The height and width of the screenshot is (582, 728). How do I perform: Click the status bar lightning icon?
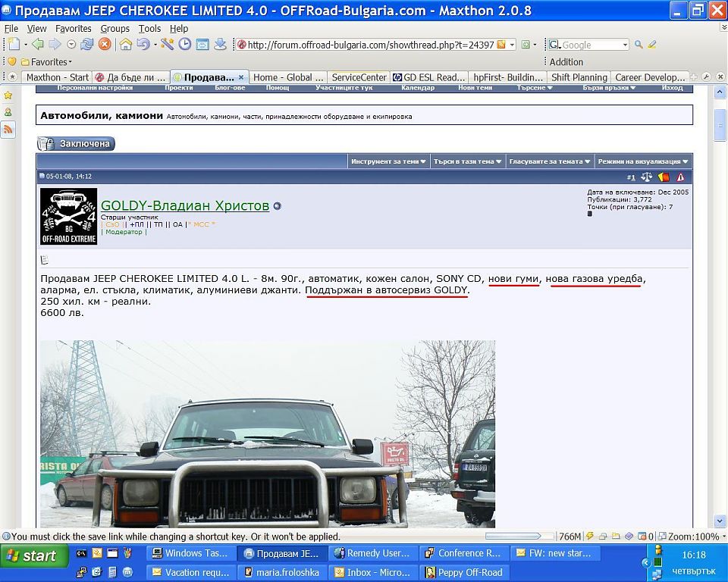point(590,537)
